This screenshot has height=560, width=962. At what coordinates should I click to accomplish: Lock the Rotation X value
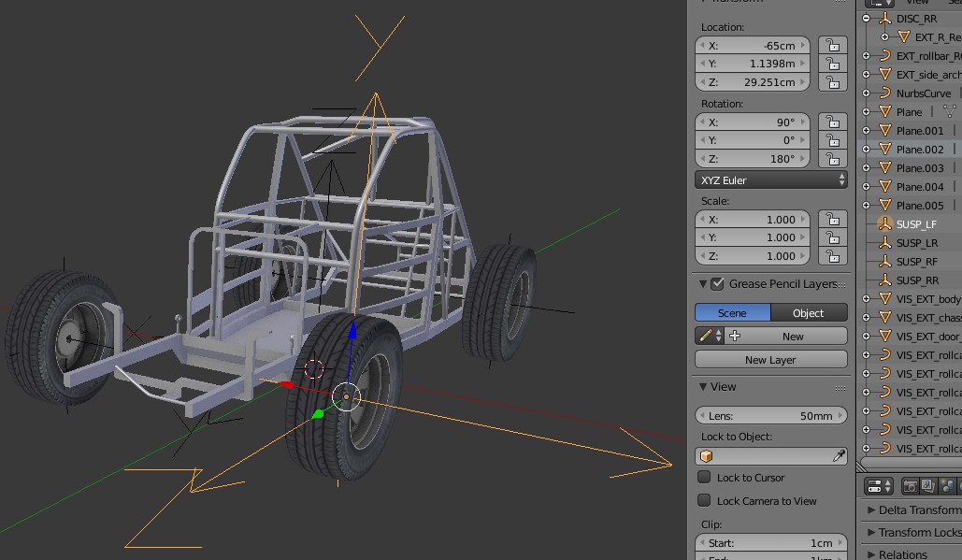click(833, 122)
